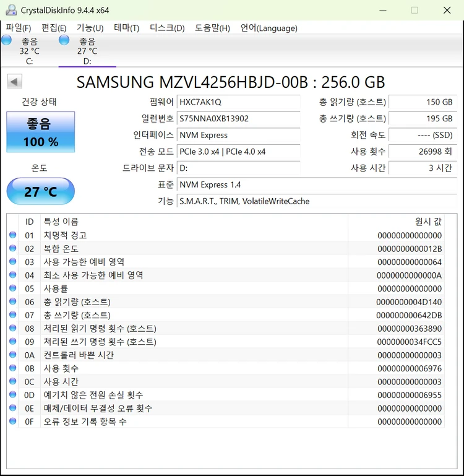Image resolution: width=464 pixels, height=476 pixels.
Task: Click the transfer mode field PCIe 3.0 x4
Action: click(x=239, y=152)
